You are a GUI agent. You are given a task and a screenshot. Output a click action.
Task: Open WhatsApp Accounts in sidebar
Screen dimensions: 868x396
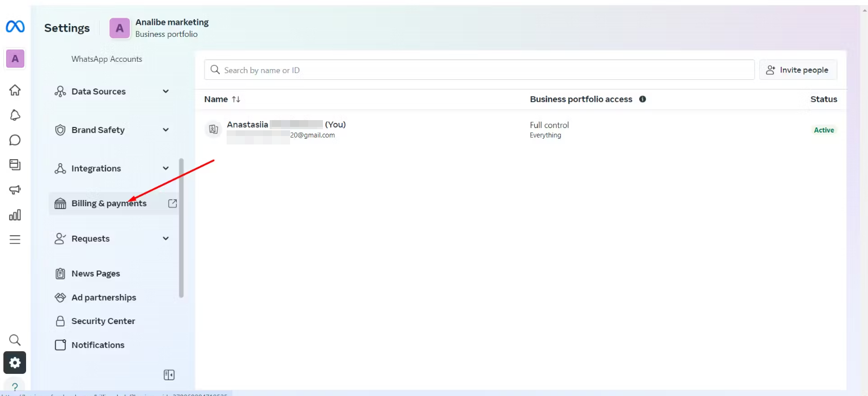click(107, 59)
